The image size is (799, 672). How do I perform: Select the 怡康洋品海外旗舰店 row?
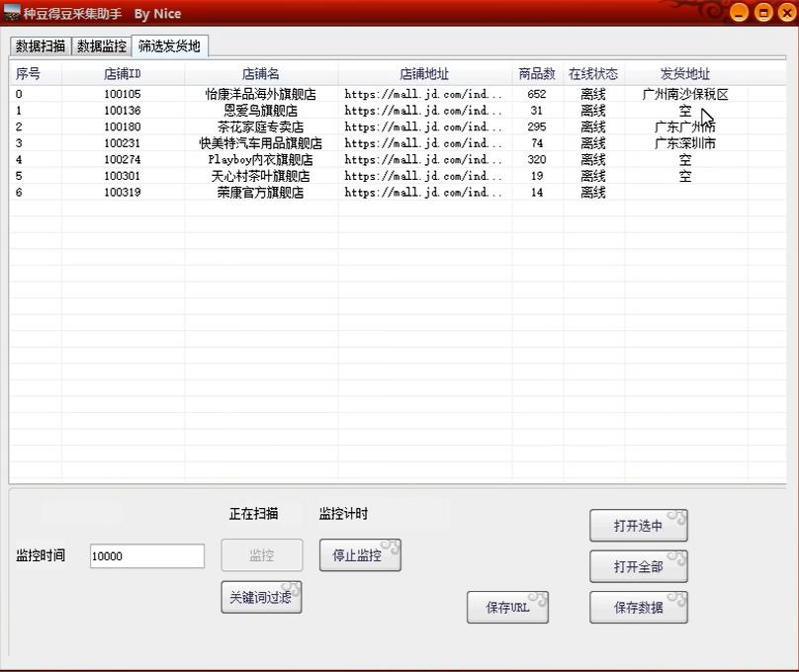coord(260,95)
